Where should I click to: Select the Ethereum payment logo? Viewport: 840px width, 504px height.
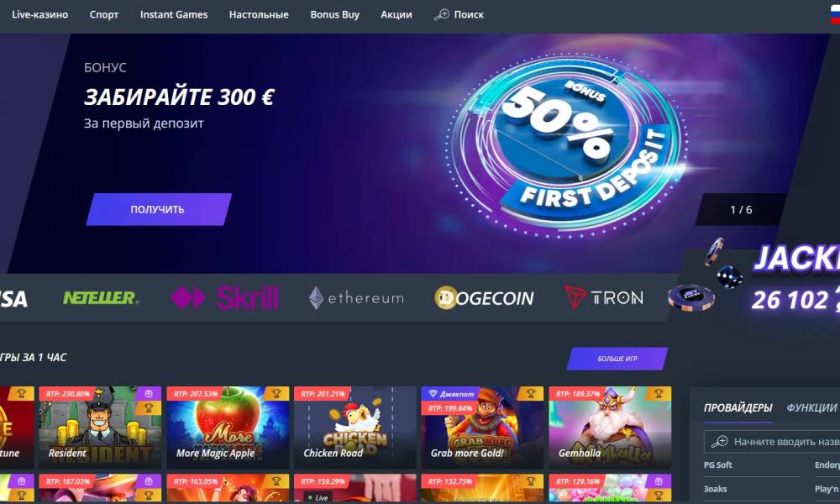[356, 298]
